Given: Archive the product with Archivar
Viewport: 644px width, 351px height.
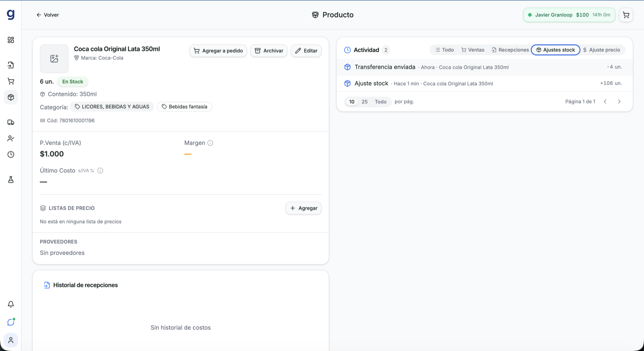Looking at the screenshot, I should [x=269, y=51].
